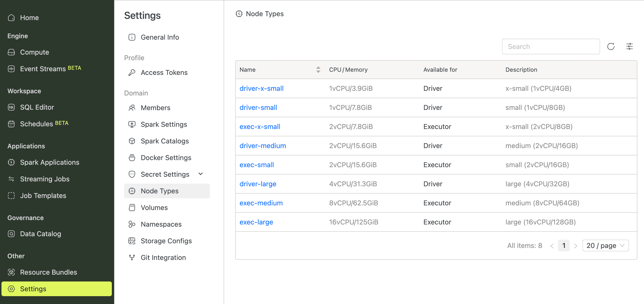Click the Git Integration branch icon
The image size is (644, 304).
(x=132, y=257)
